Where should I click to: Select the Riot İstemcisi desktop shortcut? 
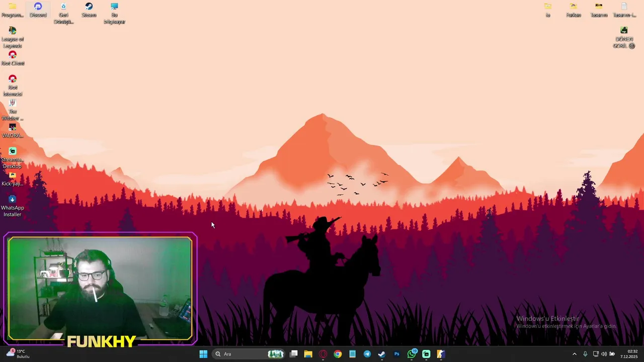tap(13, 85)
